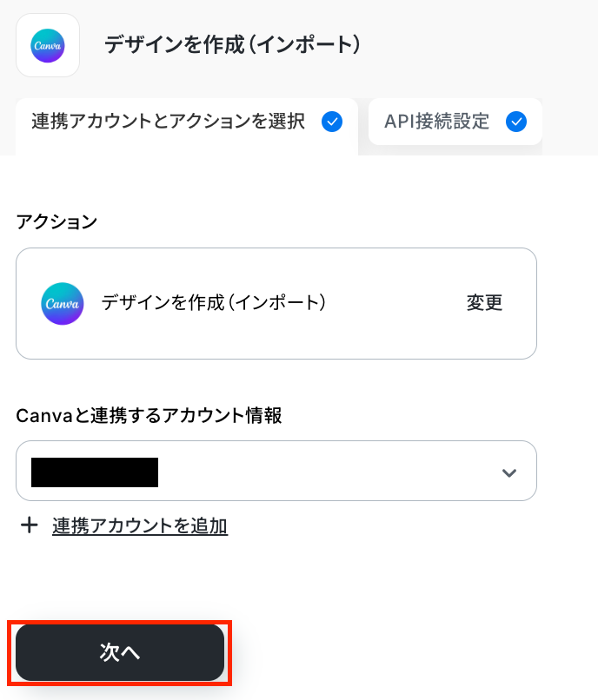Click the デザインを作成（インポート） header title
598x700 pixels.
click(x=232, y=45)
